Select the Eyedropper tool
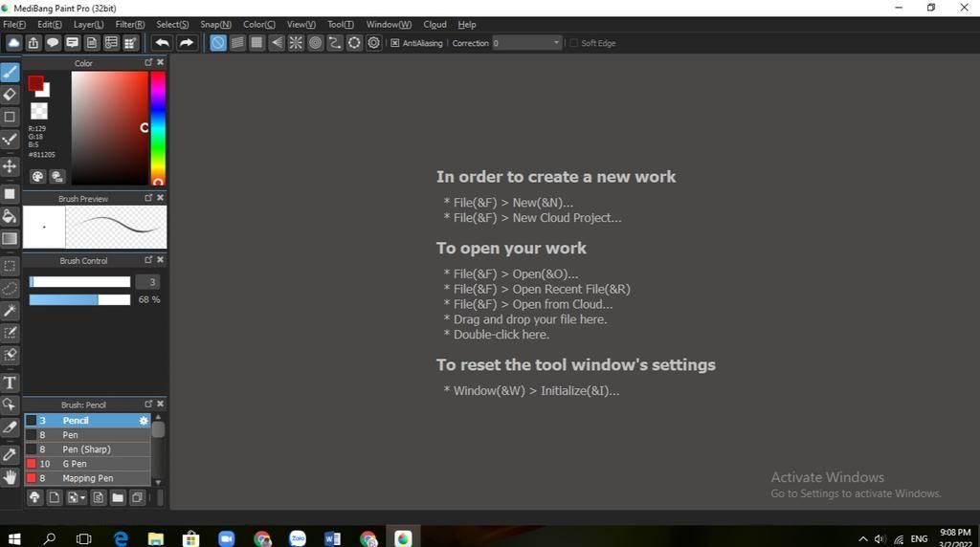The image size is (980, 547). click(x=10, y=454)
